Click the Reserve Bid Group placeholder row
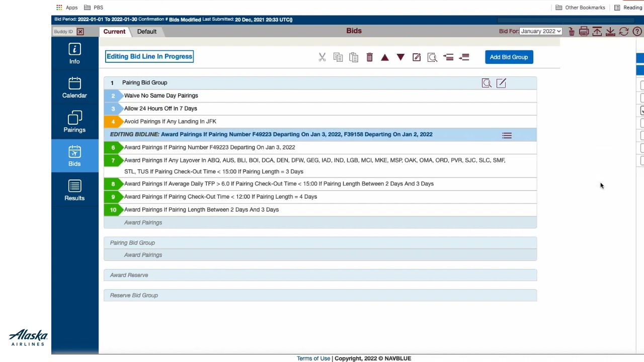Viewport: 644px width, 362px height. (x=320, y=295)
